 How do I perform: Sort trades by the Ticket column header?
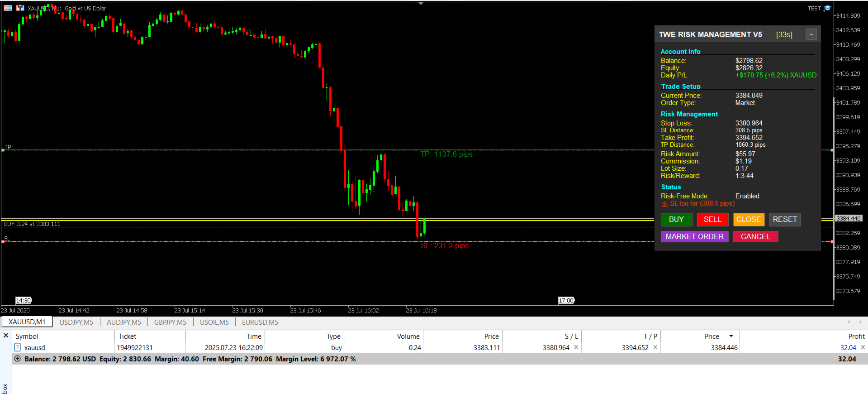pos(150,336)
